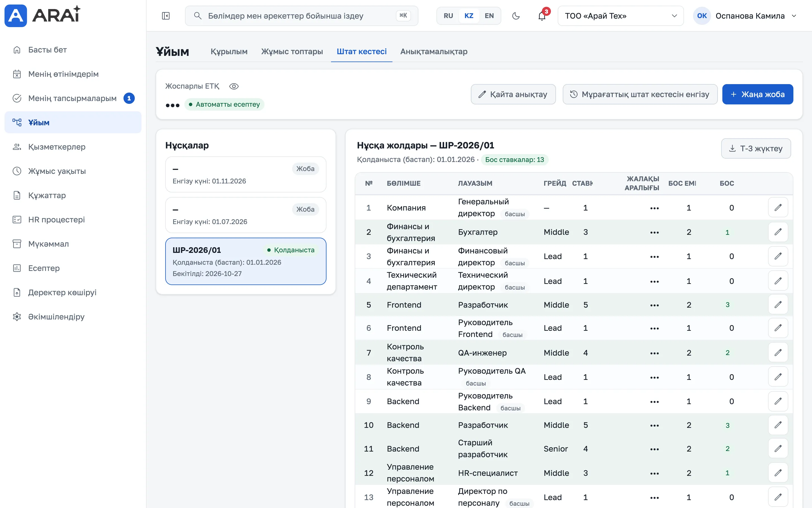Click Әкімшілендіру gear icon

[17, 316]
